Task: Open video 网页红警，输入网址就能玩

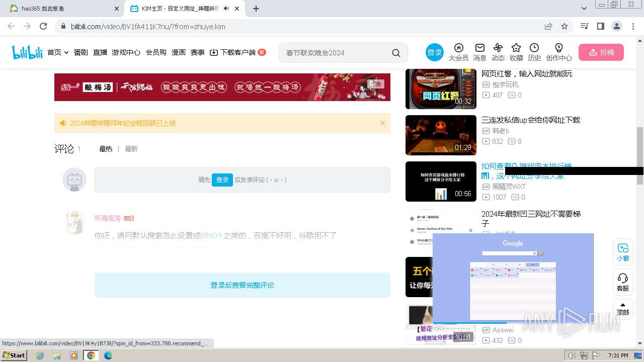Action: pyautogui.click(x=527, y=74)
